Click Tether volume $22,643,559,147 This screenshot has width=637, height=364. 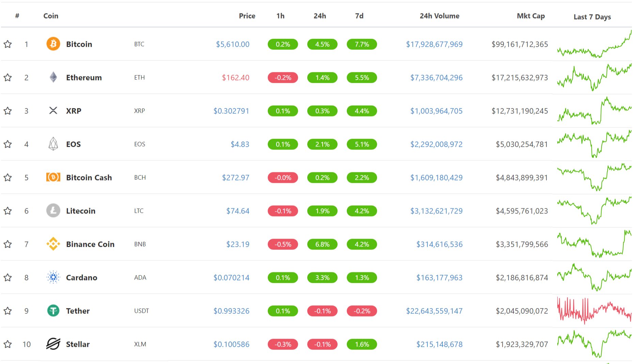click(434, 311)
